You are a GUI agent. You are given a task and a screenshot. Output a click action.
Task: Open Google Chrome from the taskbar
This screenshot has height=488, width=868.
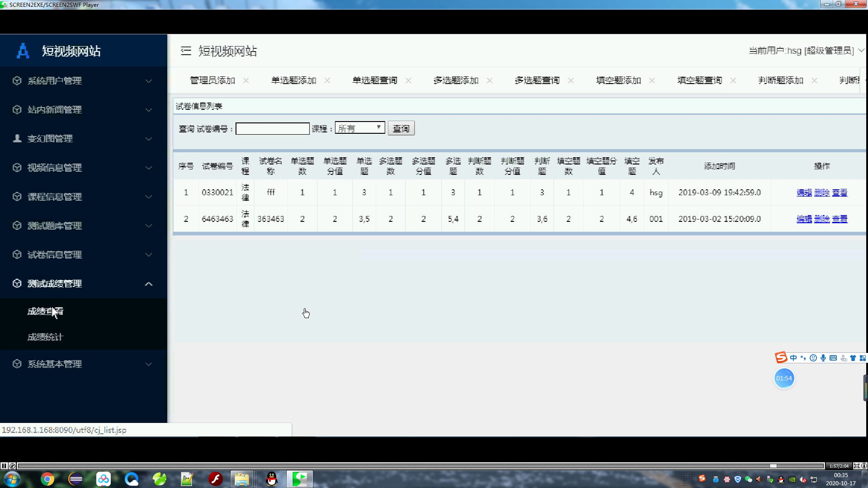[47, 479]
